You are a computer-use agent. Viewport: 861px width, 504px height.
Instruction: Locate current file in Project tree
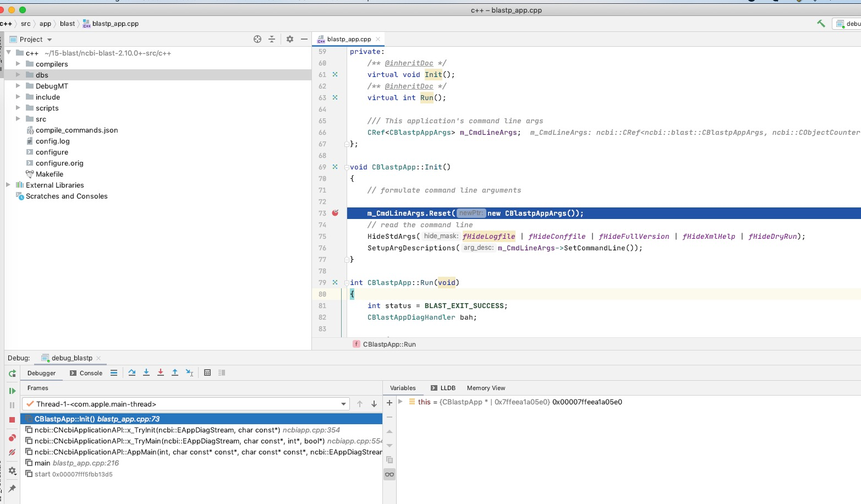click(257, 39)
